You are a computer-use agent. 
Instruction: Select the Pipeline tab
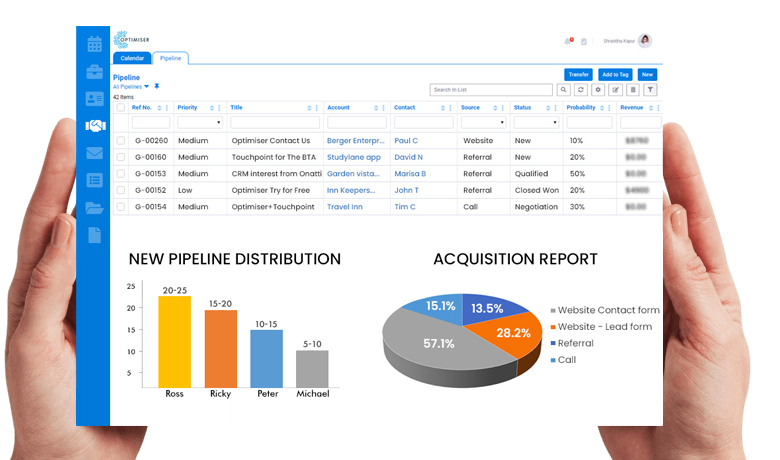pos(171,59)
